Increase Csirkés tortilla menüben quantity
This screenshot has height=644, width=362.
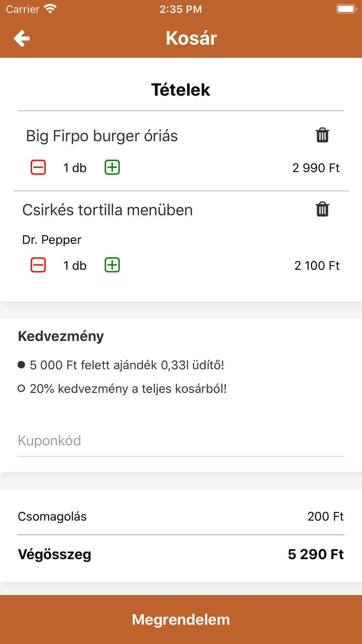[112, 265]
